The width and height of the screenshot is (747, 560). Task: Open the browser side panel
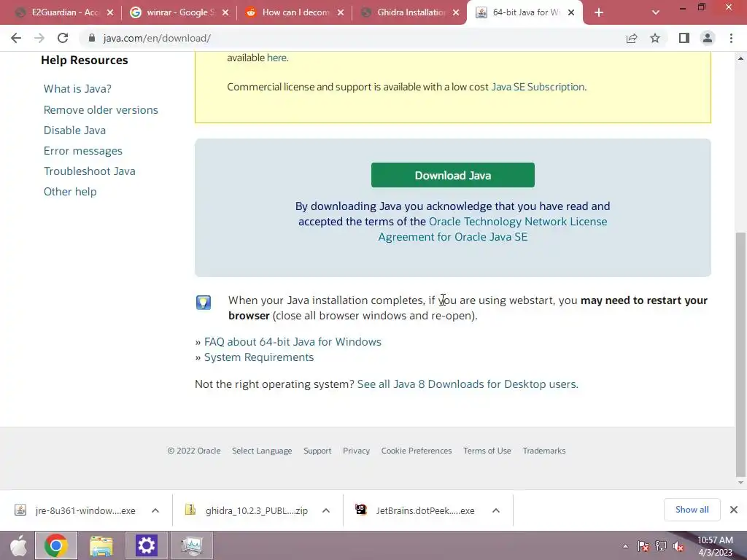[x=684, y=38]
